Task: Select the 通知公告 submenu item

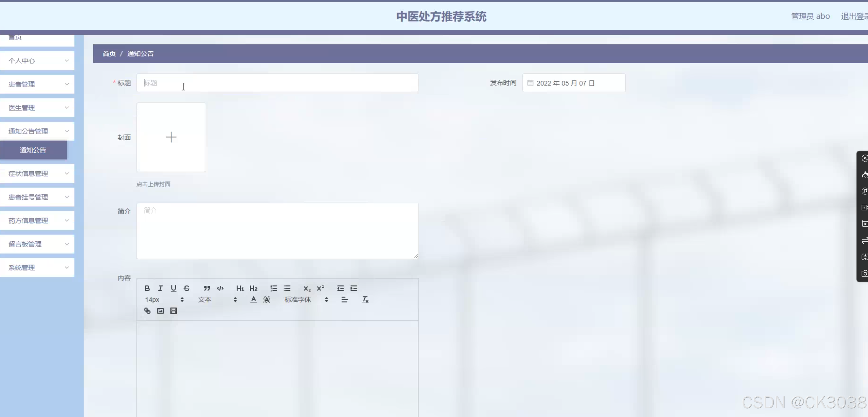Action: click(x=33, y=150)
